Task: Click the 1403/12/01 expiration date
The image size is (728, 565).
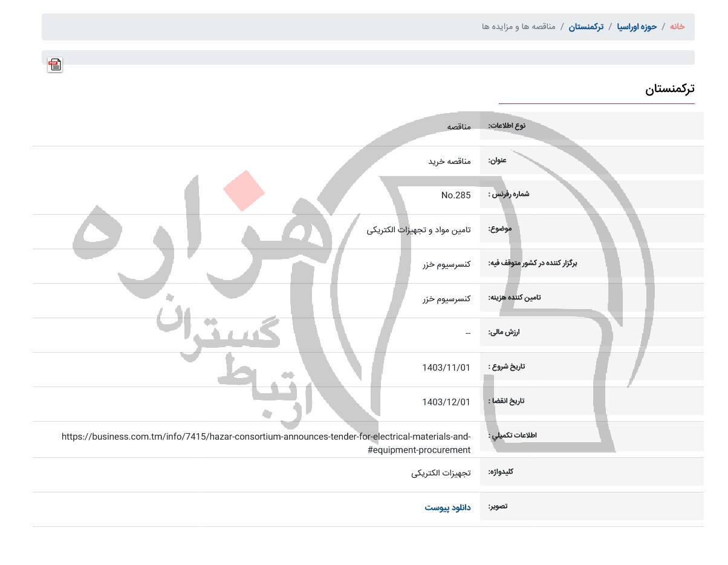Action: (446, 402)
